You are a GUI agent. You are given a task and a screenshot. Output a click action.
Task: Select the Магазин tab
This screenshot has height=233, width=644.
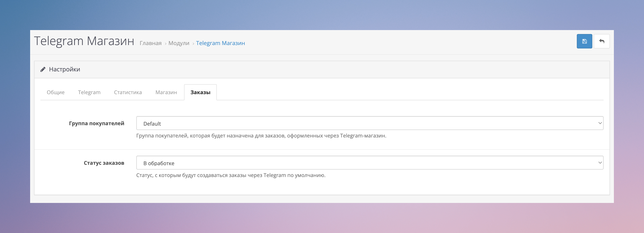click(166, 92)
